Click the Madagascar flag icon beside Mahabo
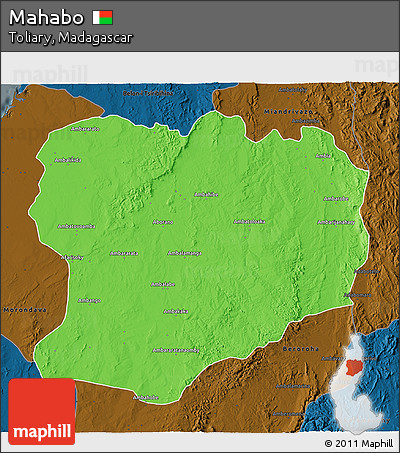400x453 pixels. tap(103, 17)
